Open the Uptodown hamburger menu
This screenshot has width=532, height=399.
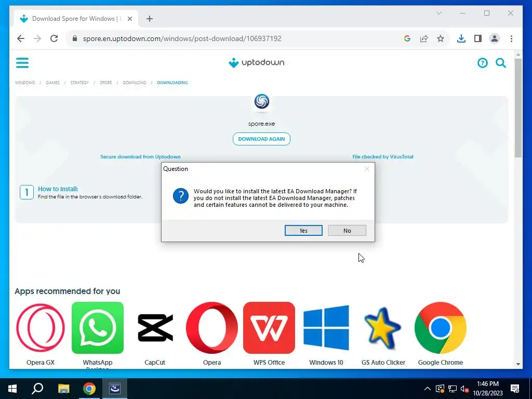click(x=22, y=63)
